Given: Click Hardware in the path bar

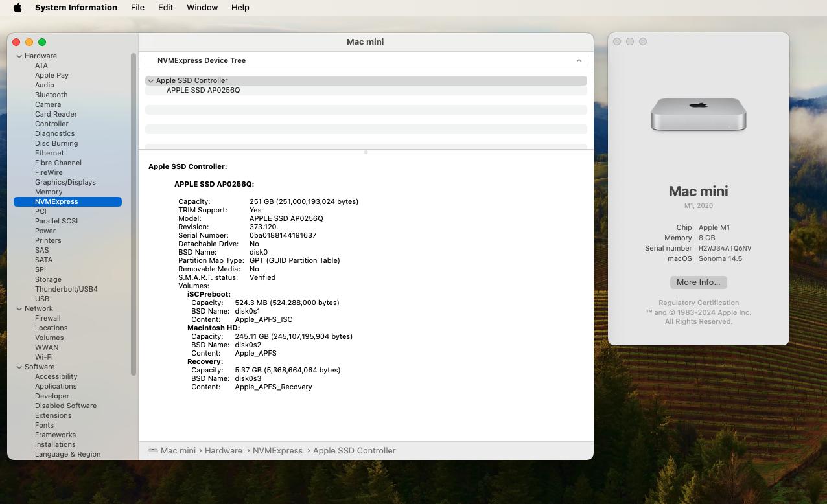Looking at the screenshot, I should pyautogui.click(x=224, y=451).
